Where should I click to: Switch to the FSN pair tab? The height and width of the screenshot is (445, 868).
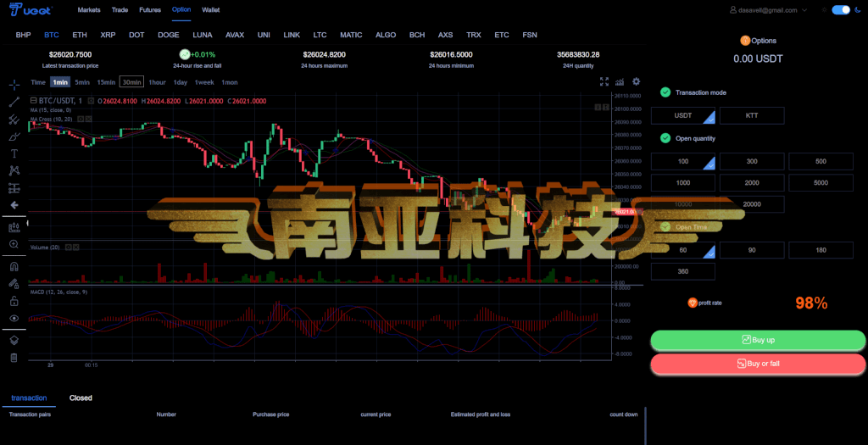530,35
